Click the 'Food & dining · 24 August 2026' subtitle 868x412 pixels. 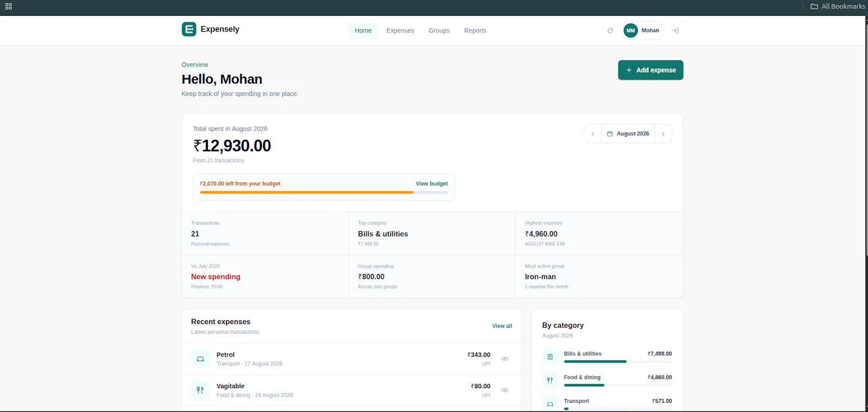(254, 395)
